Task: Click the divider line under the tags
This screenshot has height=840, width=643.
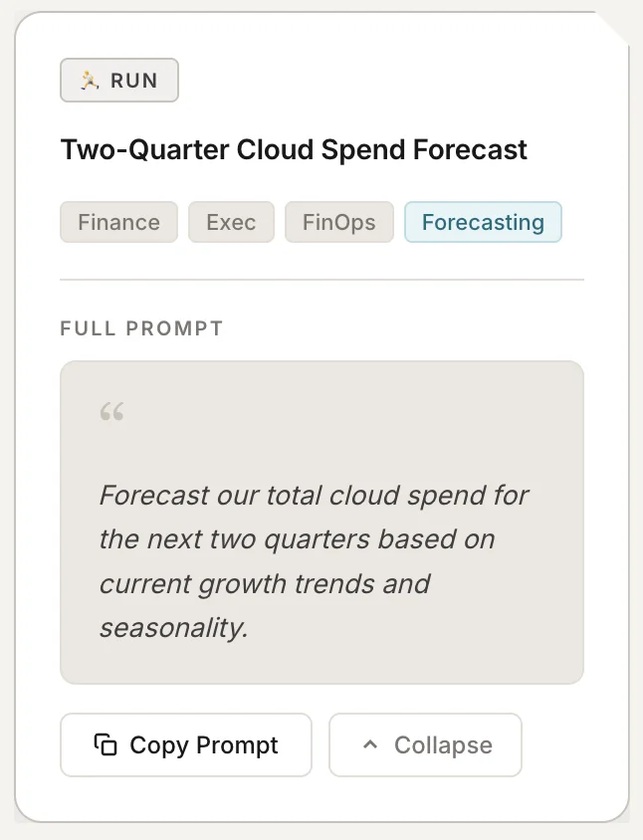Action: tap(321, 275)
